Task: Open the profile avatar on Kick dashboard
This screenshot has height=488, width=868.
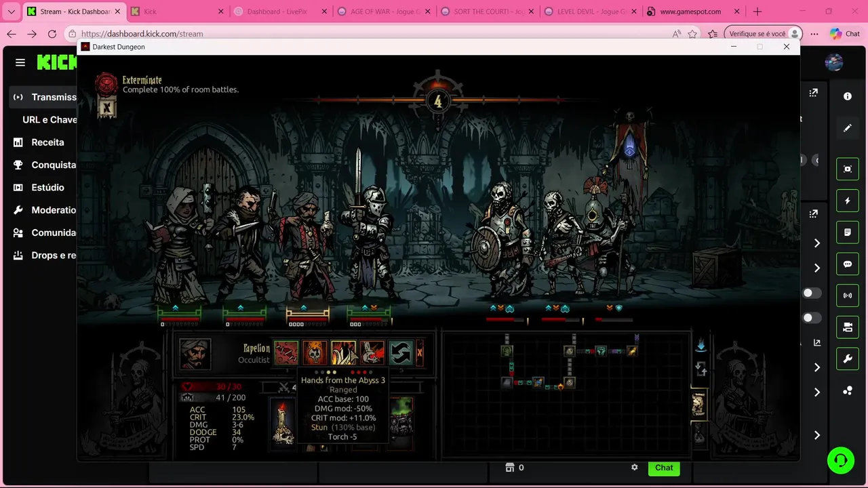Action: (x=834, y=62)
